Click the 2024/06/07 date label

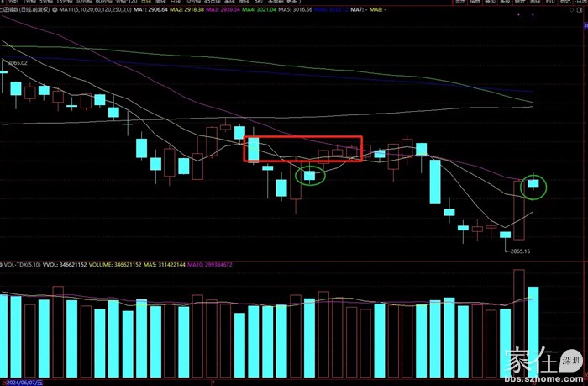point(23,381)
